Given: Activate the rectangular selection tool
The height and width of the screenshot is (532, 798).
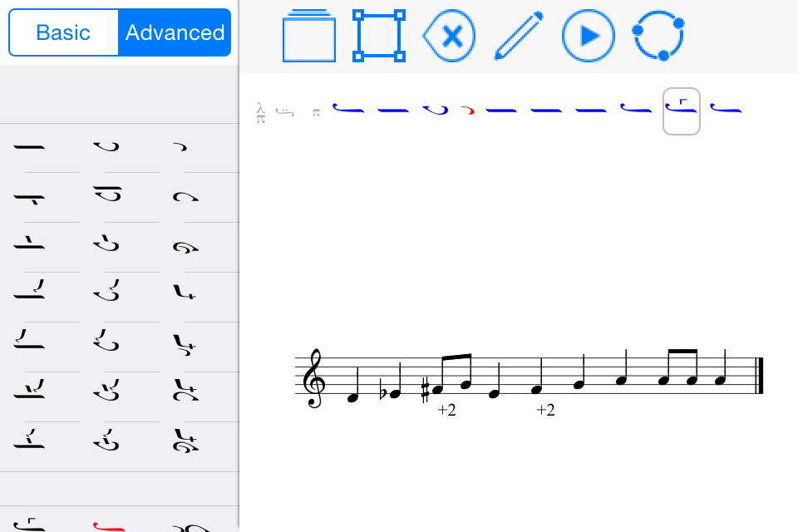Looking at the screenshot, I should tap(379, 36).
